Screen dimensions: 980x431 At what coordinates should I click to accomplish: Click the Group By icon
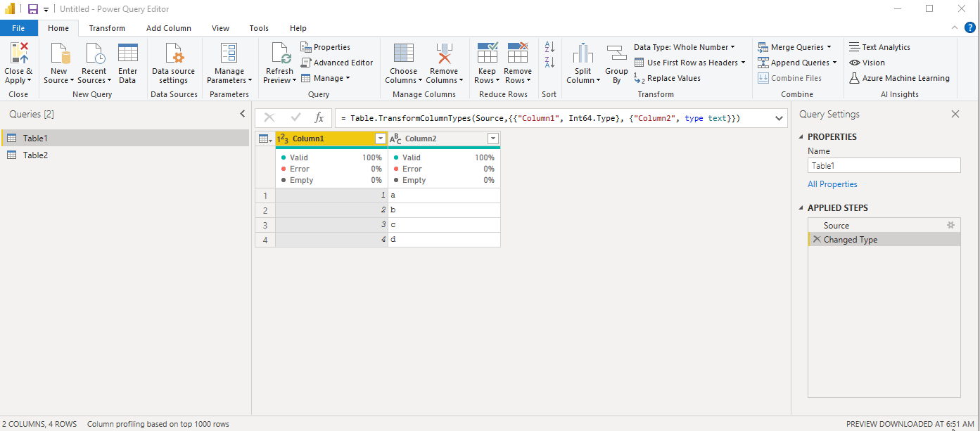click(616, 53)
